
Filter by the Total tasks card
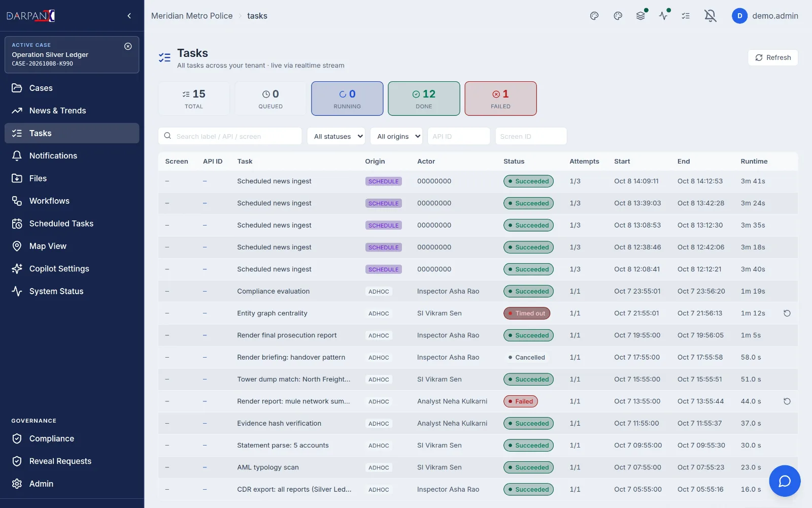coord(194,99)
